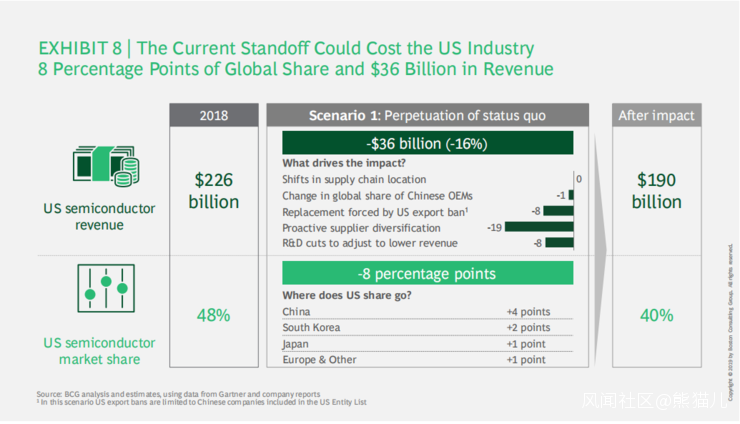Select the Scenario 1 status quo header

[427, 115]
